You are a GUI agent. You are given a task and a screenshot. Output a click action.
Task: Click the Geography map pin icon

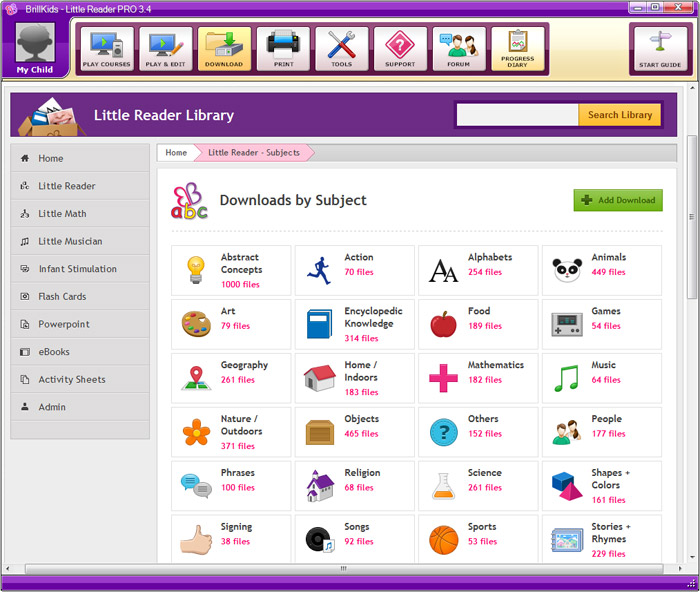pos(196,378)
